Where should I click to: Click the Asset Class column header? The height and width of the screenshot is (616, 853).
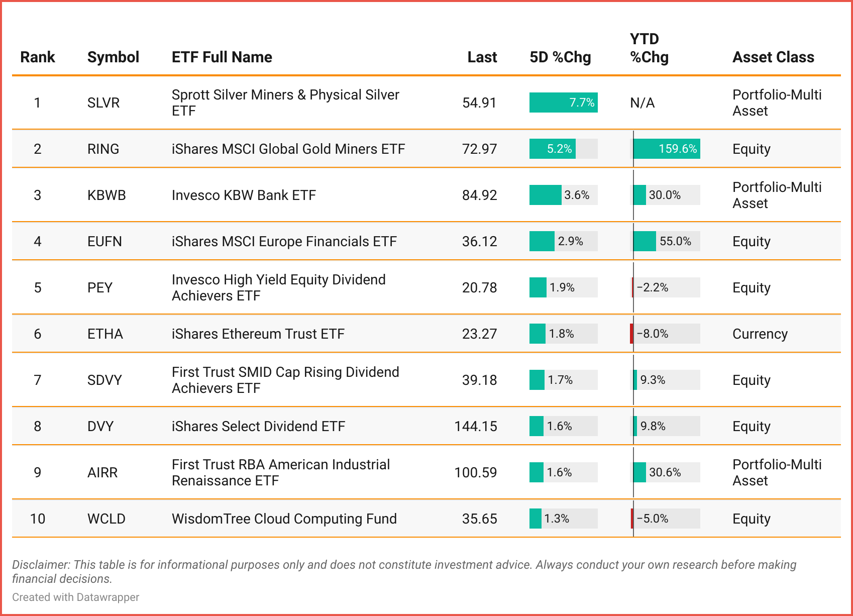click(773, 57)
